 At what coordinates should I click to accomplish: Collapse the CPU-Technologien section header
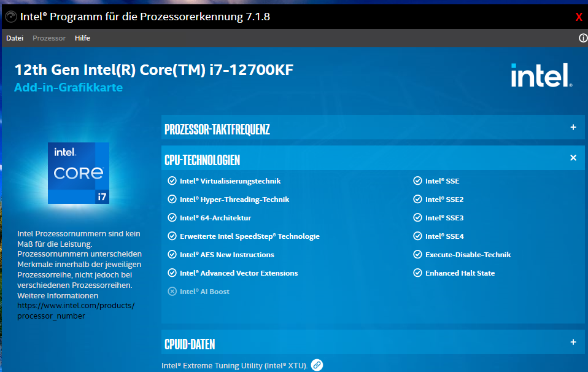tap(373, 158)
